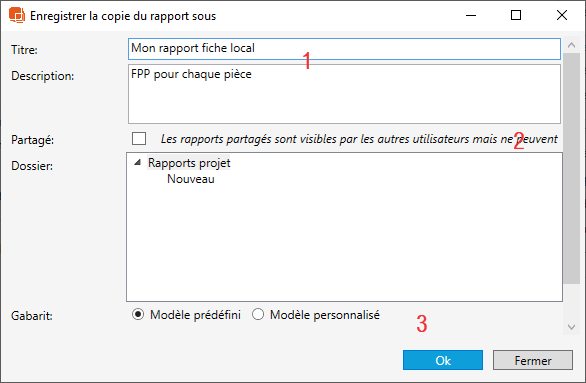
Task: Click the shared reports italic hint text
Action: point(359,139)
